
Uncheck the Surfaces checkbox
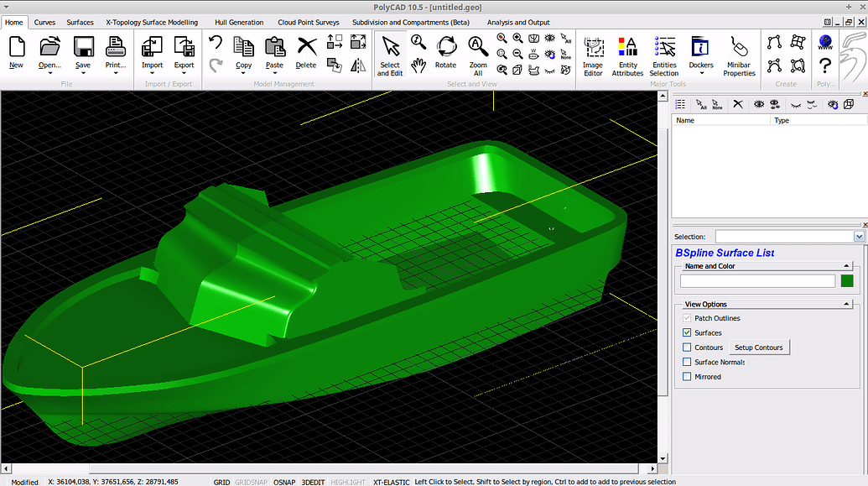coord(687,332)
